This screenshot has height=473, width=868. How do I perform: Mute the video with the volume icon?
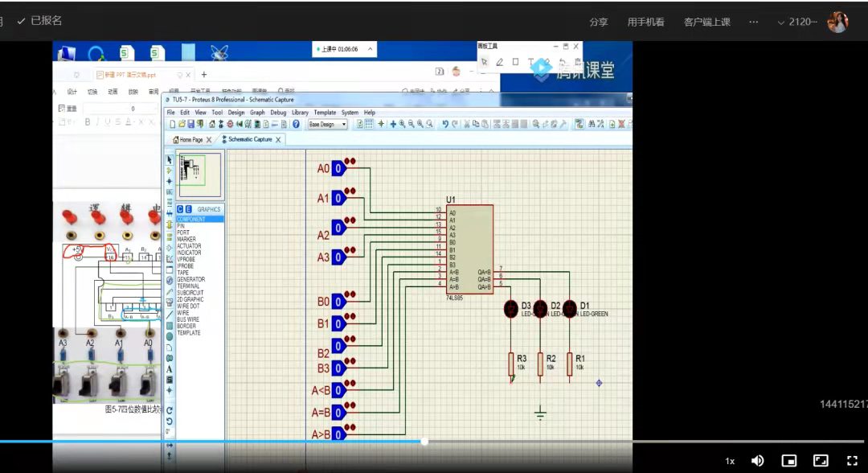[x=757, y=461]
